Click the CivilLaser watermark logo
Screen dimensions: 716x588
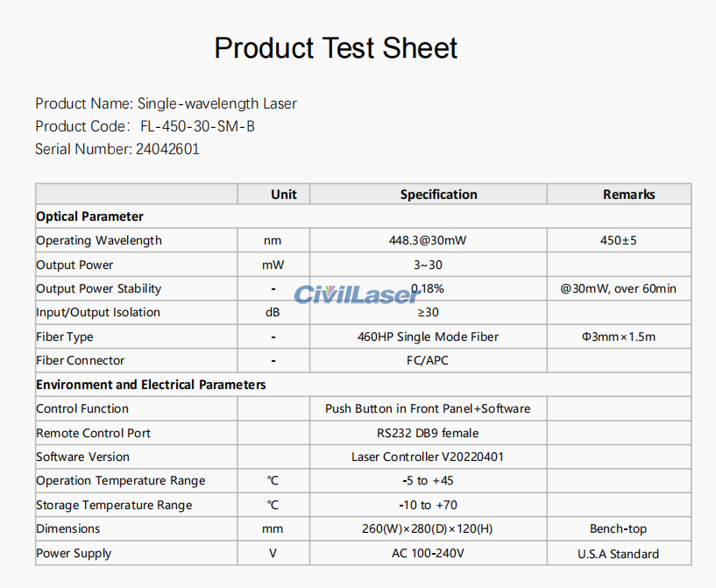pyautogui.click(x=357, y=295)
